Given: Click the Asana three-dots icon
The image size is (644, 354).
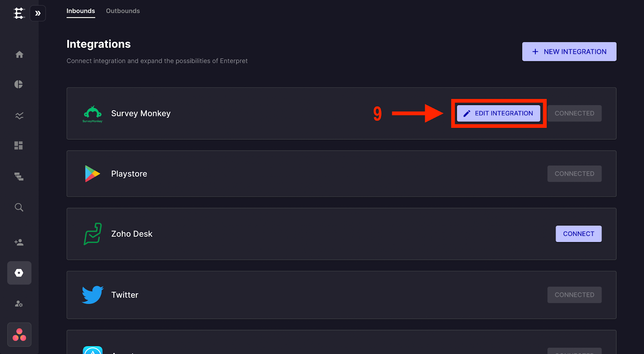Looking at the screenshot, I should click(19, 334).
